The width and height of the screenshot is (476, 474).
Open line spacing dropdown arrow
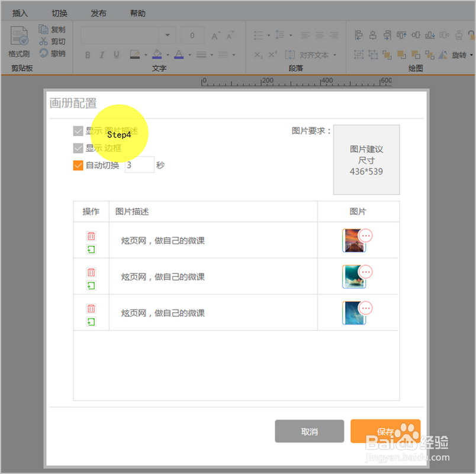(291, 35)
